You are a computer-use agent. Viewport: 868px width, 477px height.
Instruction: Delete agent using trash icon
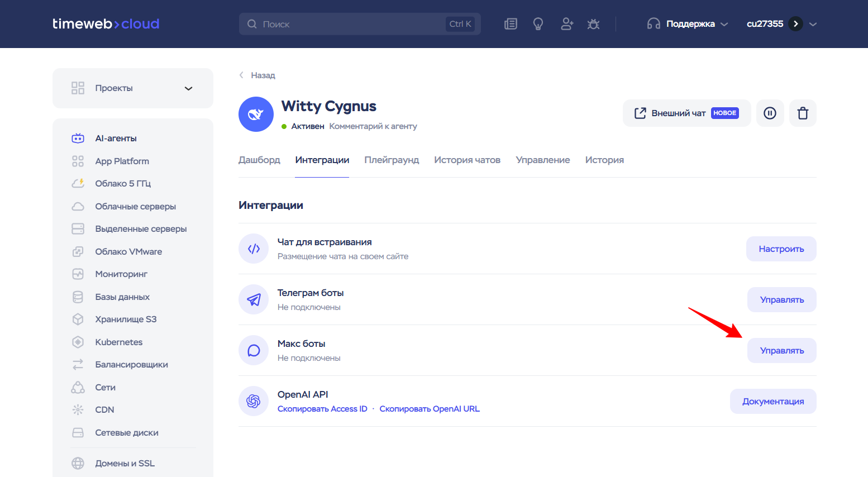[803, 113]
